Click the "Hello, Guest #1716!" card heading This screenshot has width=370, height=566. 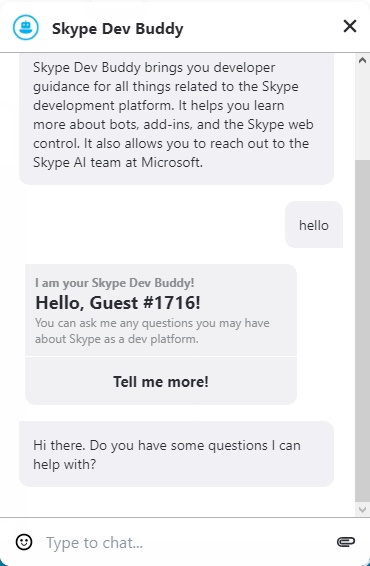pos(118,302)
